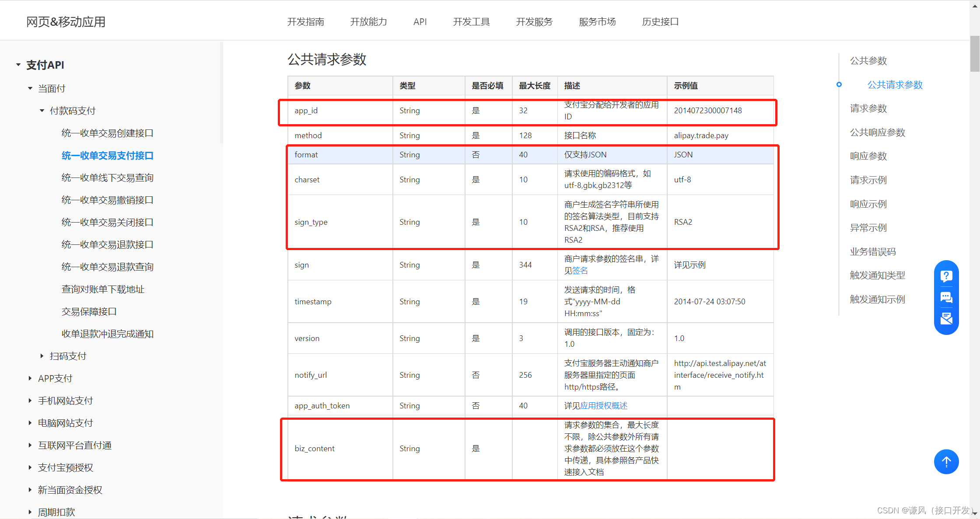Screen dimensions: 980x519
Task: Select the API navigation item
Action: click(420, 22)
